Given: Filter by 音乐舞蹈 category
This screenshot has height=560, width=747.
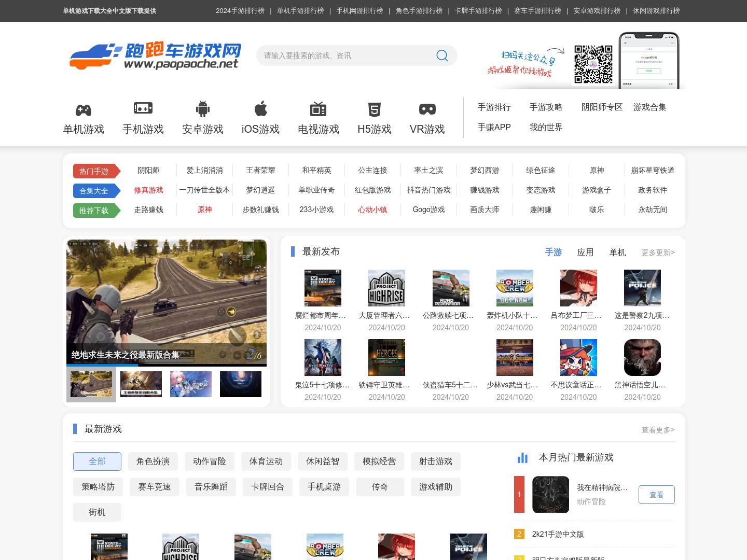Looking at the screenshot, I should pyautogui.click(x=211, y=487).
